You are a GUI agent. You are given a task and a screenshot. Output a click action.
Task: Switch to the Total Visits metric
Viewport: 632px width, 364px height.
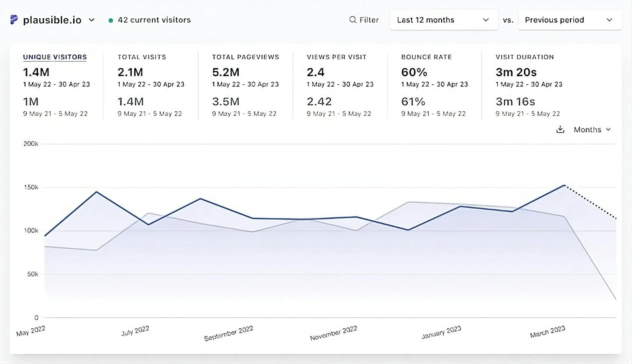point(142,57)
